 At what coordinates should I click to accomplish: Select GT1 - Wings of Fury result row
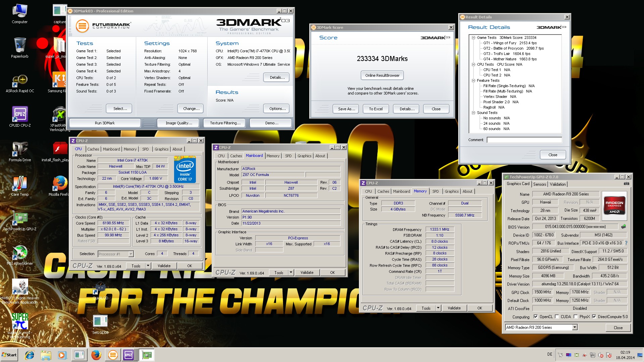510,43
